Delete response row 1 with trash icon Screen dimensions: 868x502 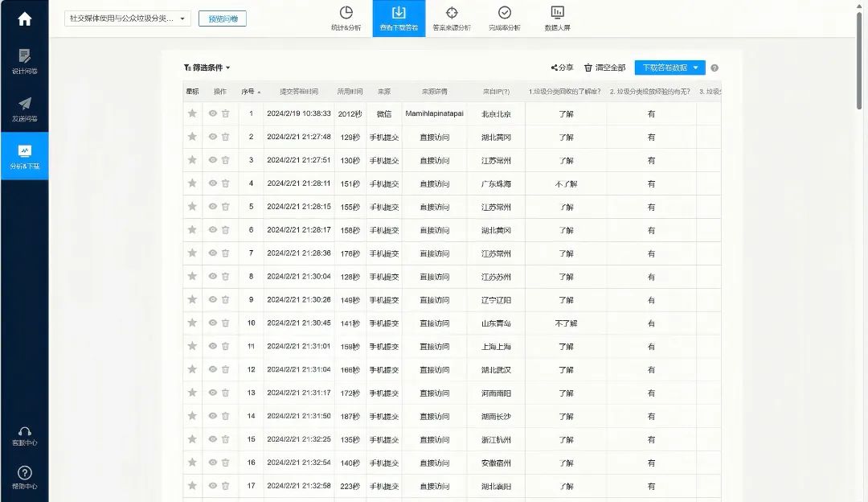pos(226,114)
